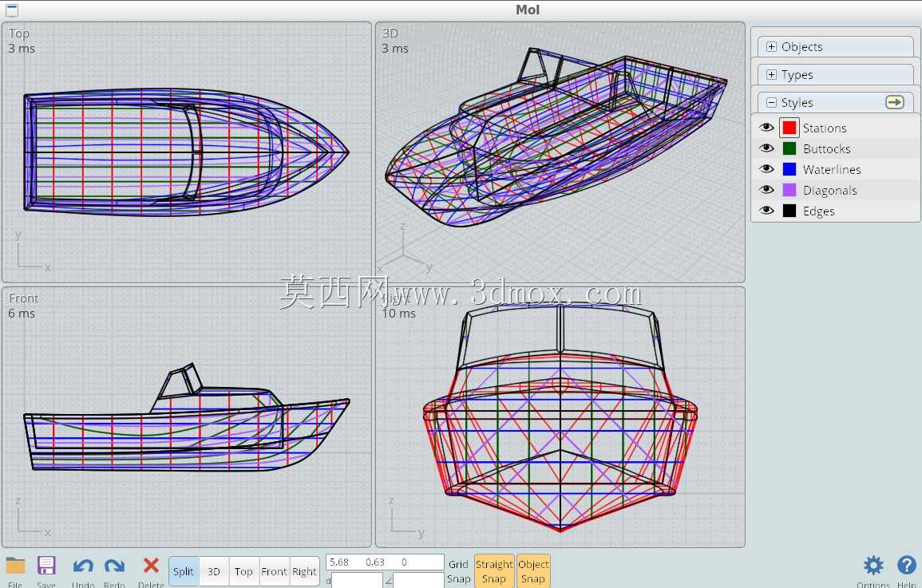Click the window menu icon at top left
Image resolution: width=922 pixels, height=588 pixels.
[12, 10]
